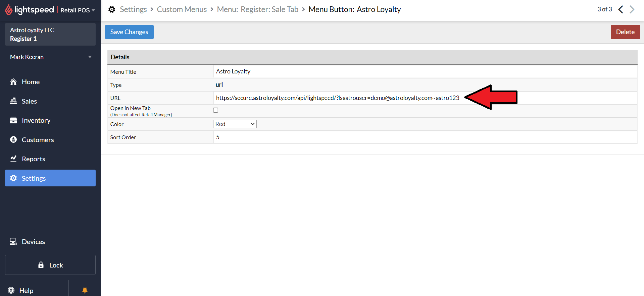Click the padlock icon

41,265
